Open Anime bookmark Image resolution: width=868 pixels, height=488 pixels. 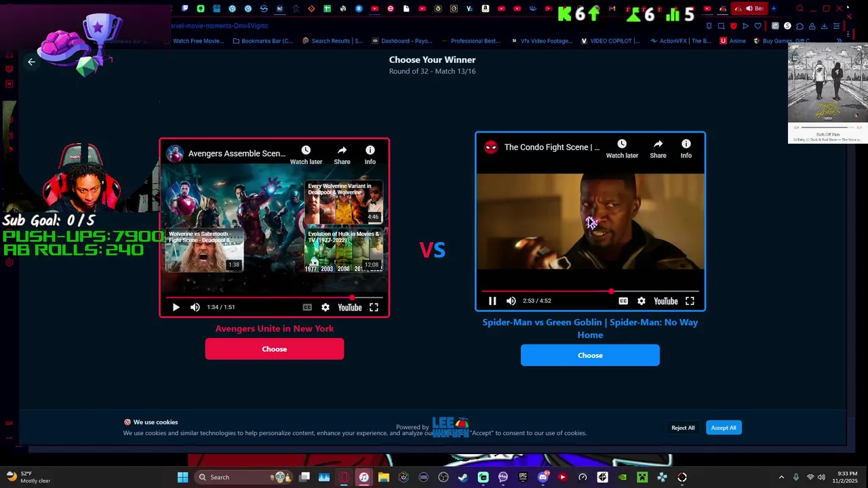tap(733, 41)
